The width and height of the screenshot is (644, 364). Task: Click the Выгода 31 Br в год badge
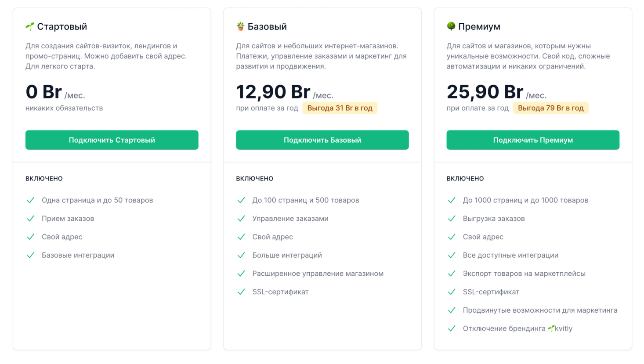pos(340,108)
